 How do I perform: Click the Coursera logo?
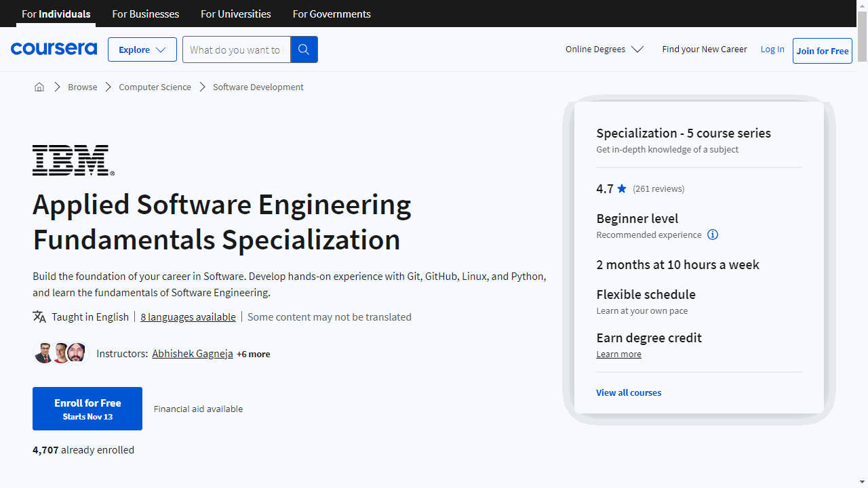coord(54,49)
